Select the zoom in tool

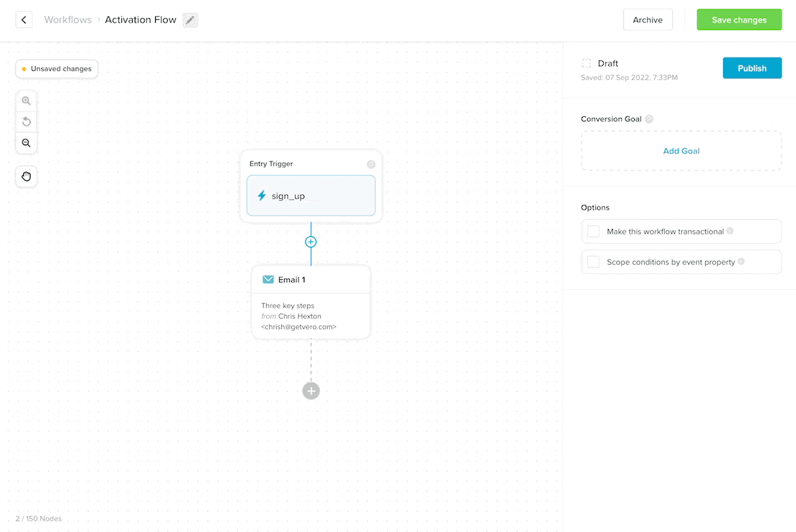point(26,101)
